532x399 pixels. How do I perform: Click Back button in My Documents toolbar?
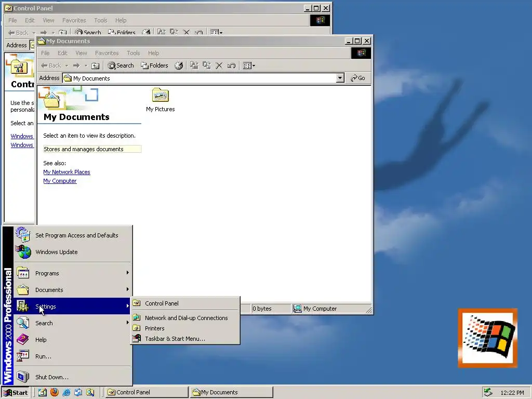click(x=51, y=65)
